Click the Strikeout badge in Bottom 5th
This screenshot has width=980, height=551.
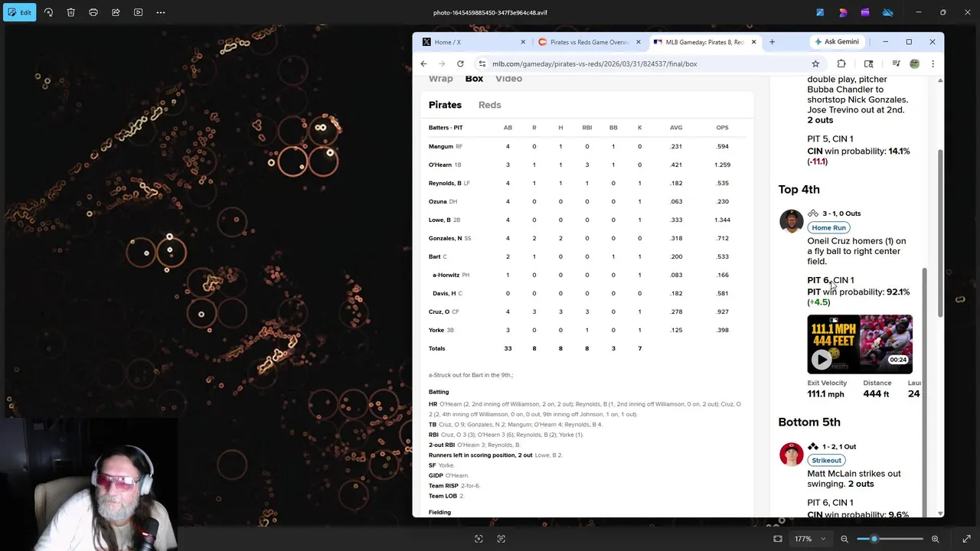click(826, 460)
